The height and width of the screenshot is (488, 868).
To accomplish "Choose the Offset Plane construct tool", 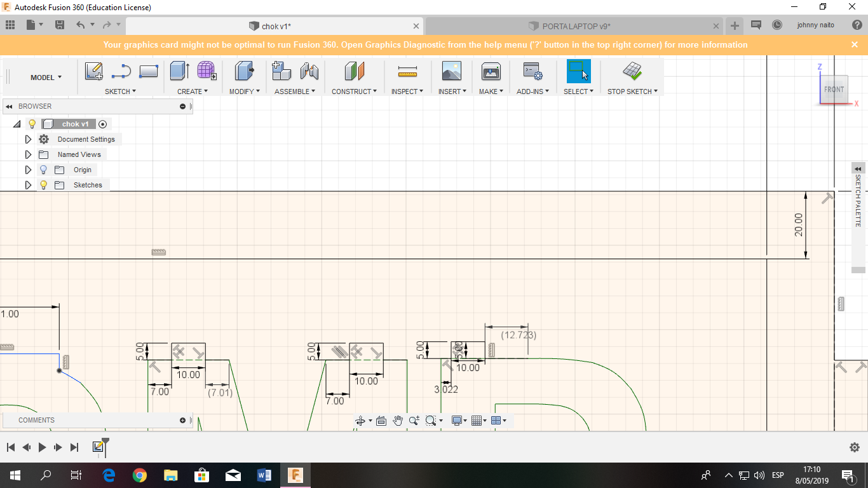I will [354, 71].
